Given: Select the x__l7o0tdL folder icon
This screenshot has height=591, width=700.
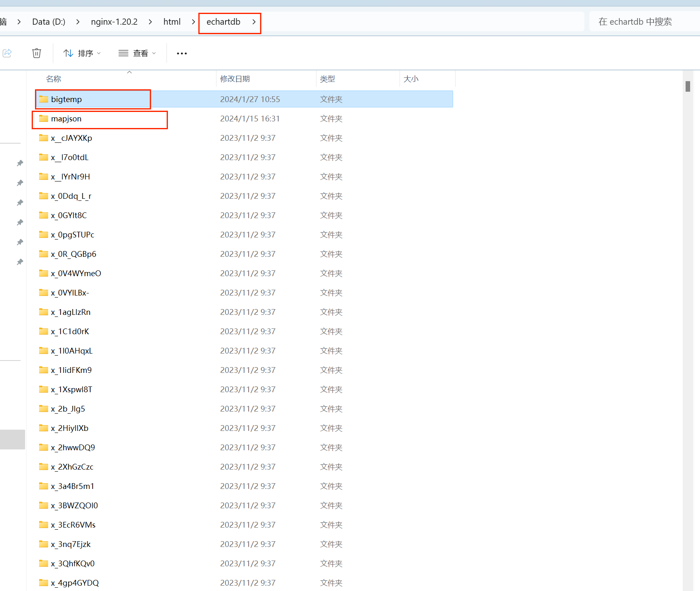Looking at the screenshot, I should click(44, 157).
